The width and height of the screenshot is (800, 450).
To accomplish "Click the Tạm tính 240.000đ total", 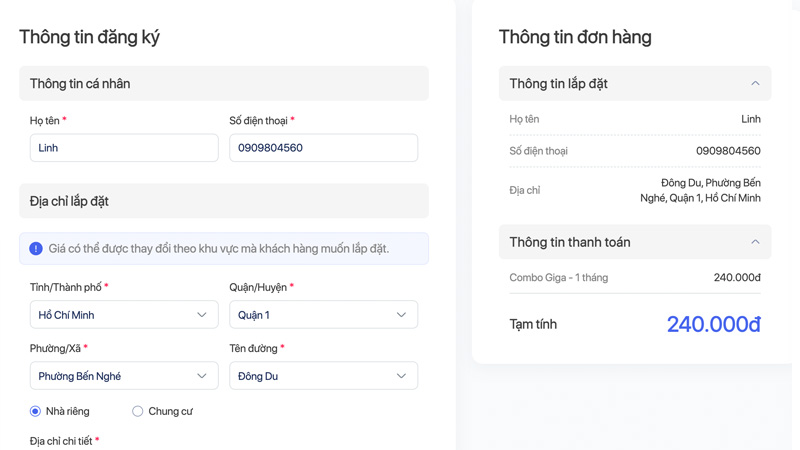I will pos(713,324).
